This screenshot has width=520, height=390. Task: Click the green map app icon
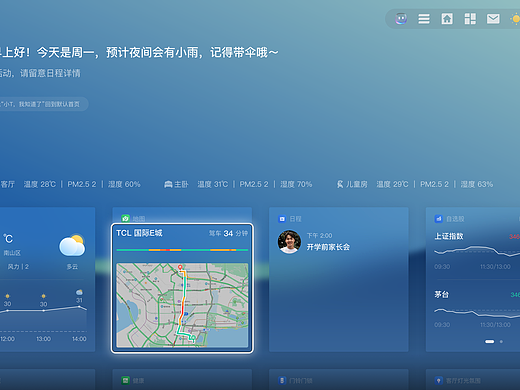tap(125, 219)
